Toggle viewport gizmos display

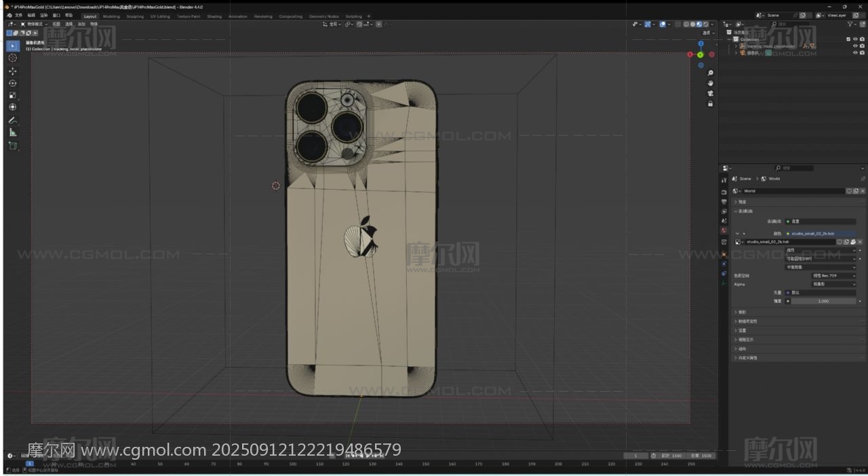pos(648,24)
